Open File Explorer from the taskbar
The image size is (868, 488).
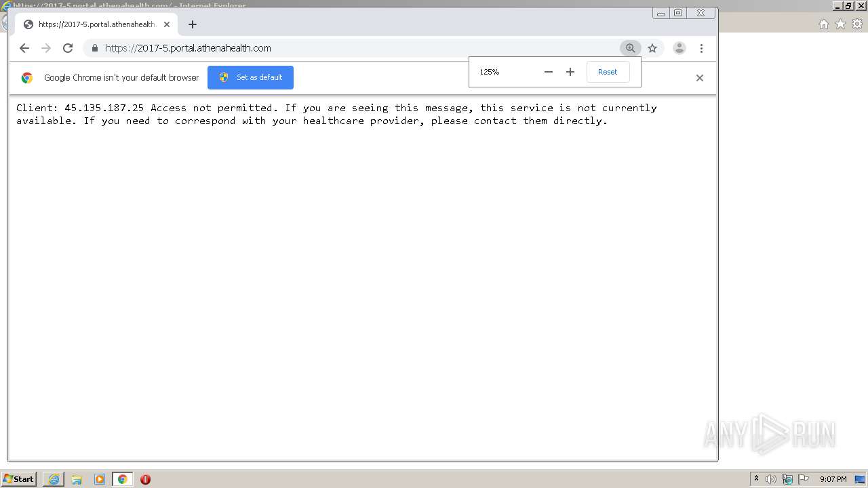click(77, 479)
